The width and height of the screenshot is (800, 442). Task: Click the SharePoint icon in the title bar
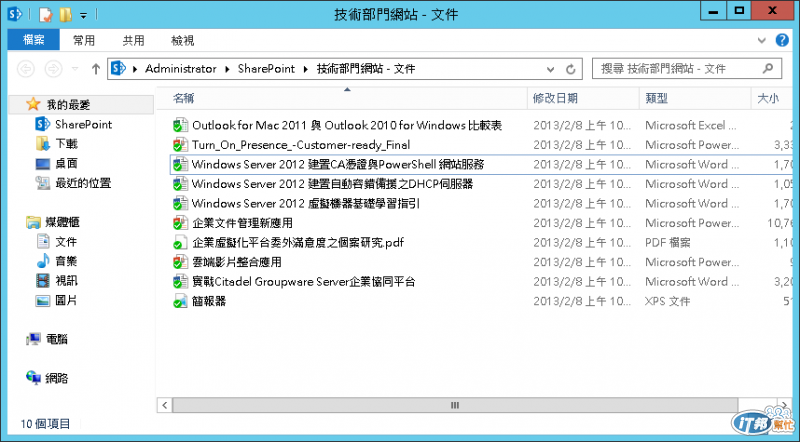tap(15, 14)
